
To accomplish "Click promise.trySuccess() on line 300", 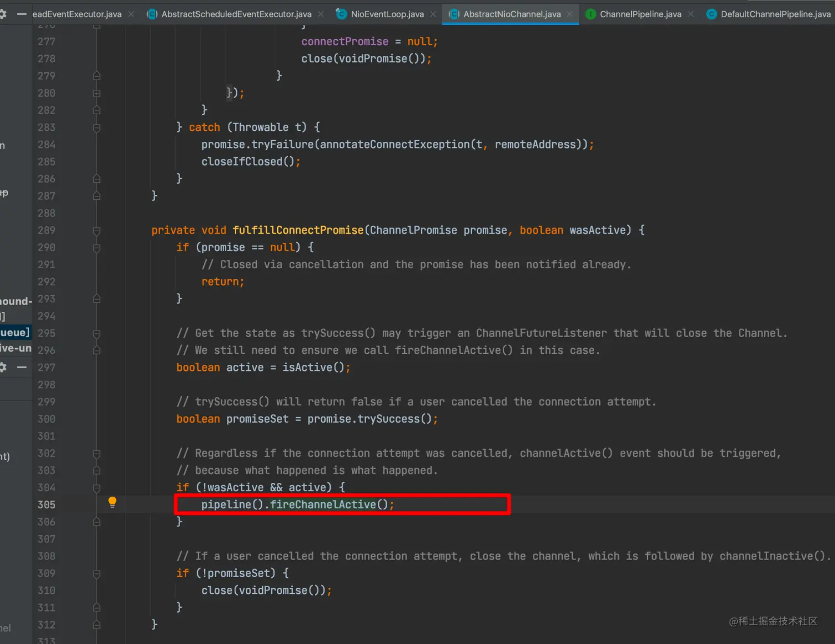I will (369, 419).
